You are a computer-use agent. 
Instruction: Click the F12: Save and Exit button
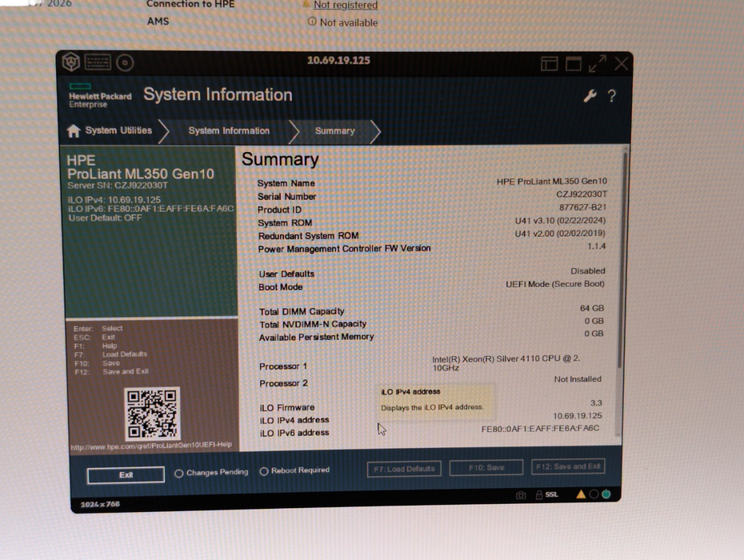pos(568,467)
